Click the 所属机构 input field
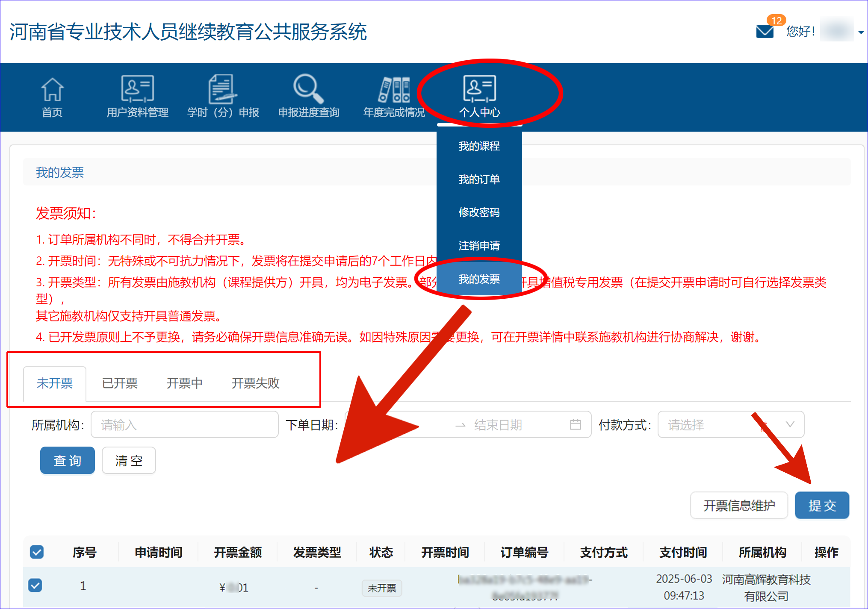Screen dimensions: 868x609 click(184, 424)
